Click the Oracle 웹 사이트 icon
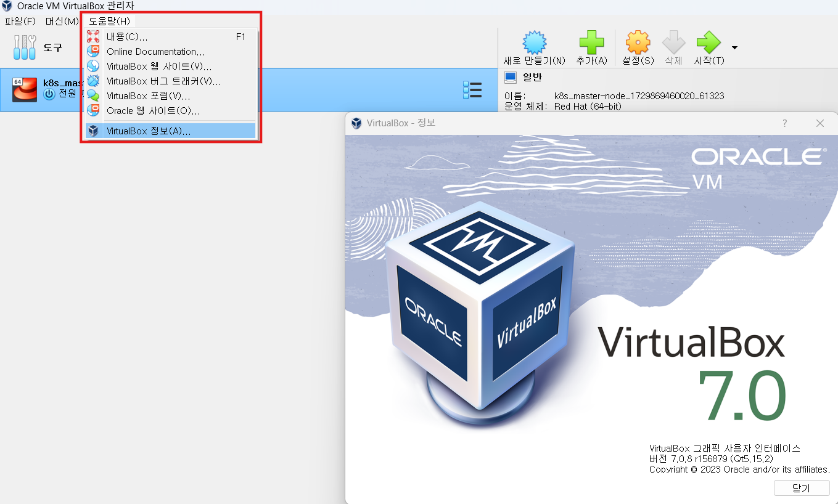The width and height of the screenshot is (838, 504). [x=93, y=111]
